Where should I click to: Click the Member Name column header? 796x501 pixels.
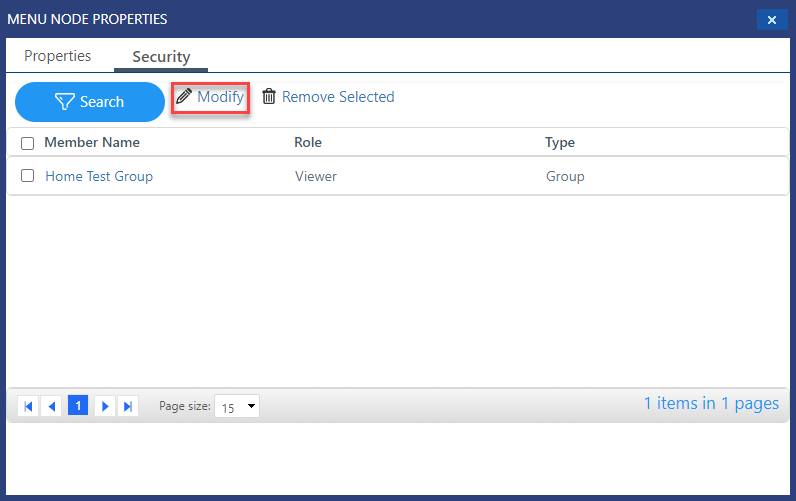coord(92,142)
